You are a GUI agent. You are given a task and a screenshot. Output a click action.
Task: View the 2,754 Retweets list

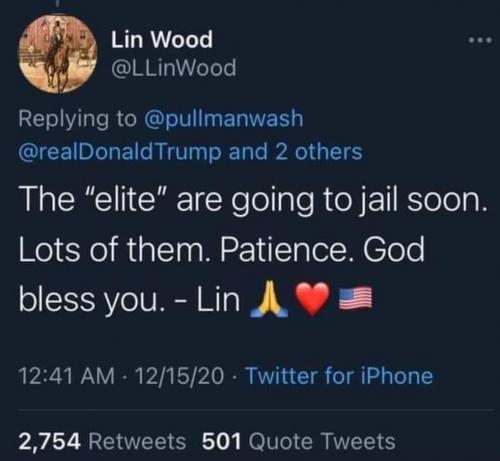point(102,442)
